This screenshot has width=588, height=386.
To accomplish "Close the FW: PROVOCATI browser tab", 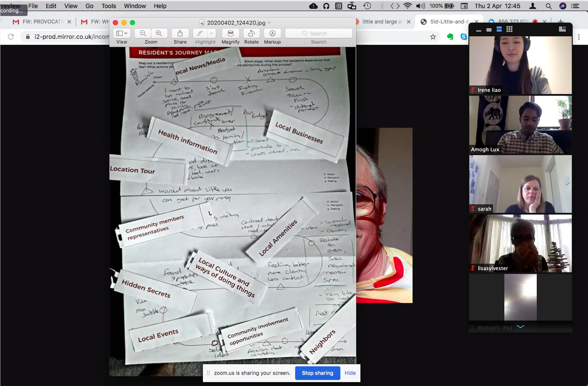I will pos(69,22).
